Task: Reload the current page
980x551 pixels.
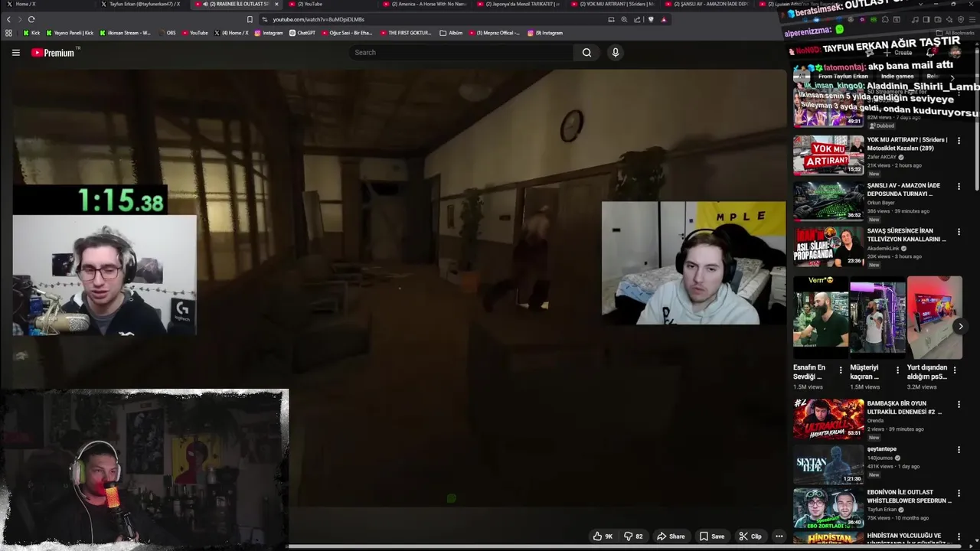Action: point(31,19)
